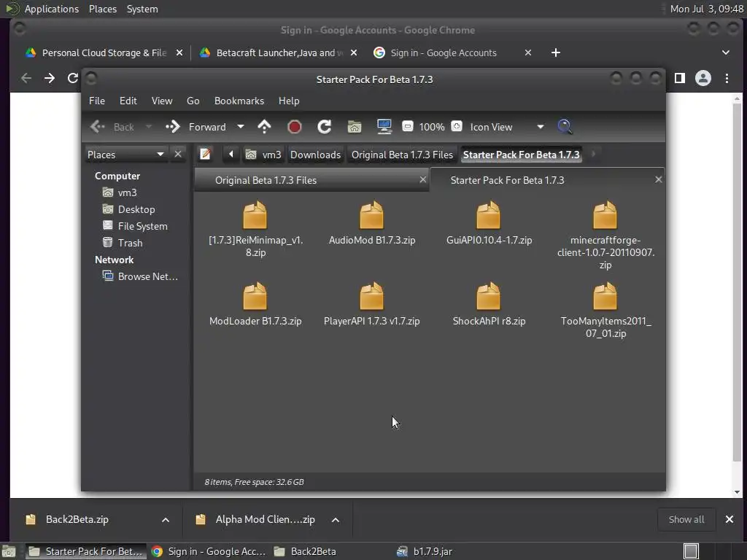Open a new Chrome tab
Viewport: 747px width, 560px height.
tap(555, 52)
